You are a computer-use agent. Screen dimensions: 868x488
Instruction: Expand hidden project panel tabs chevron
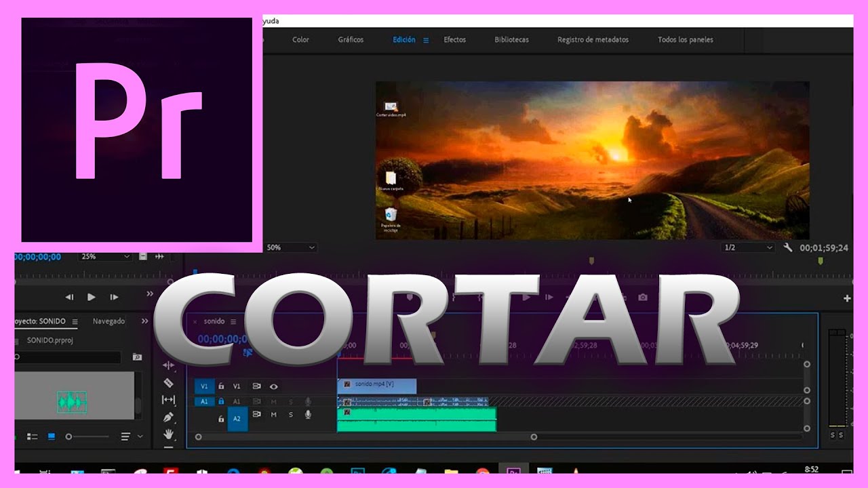pyautogui.click(x=144, y=321)
